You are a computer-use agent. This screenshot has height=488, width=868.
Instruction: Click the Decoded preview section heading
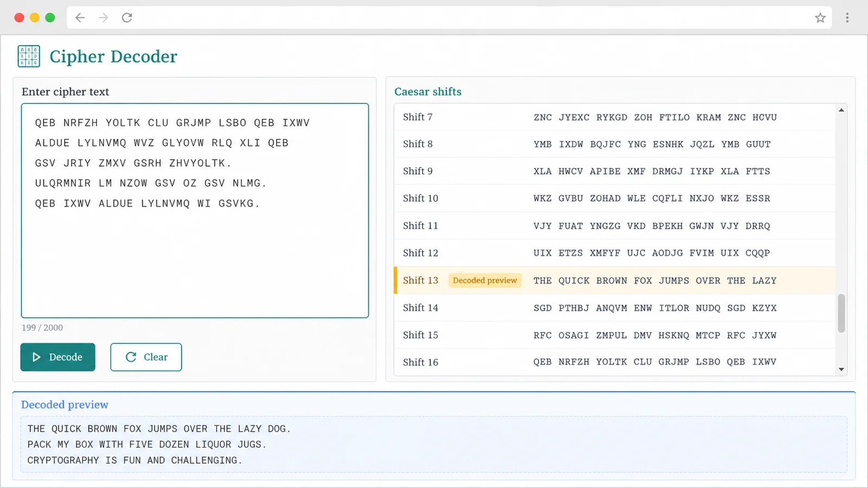(65, 404)
